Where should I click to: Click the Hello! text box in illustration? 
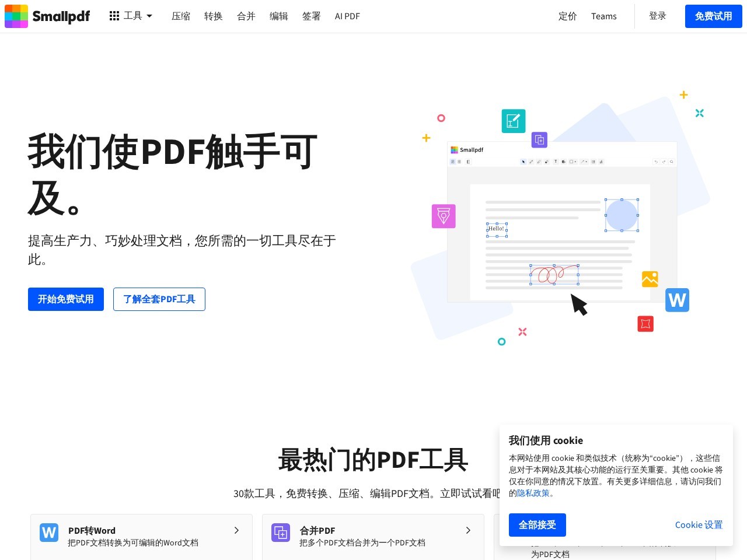(497, 229)
